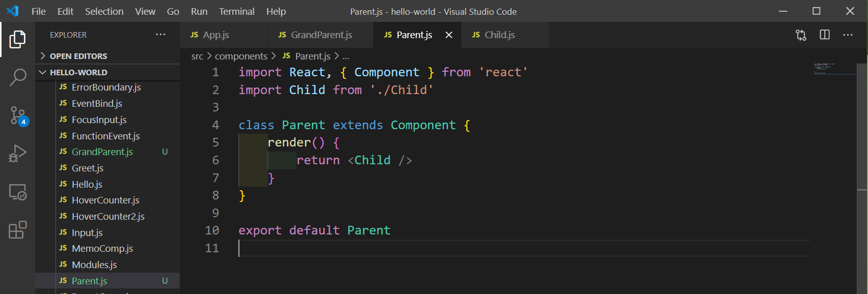Open EventBind.js in explorer
This screenshot has height=294, width=868.
pos(107,103)
